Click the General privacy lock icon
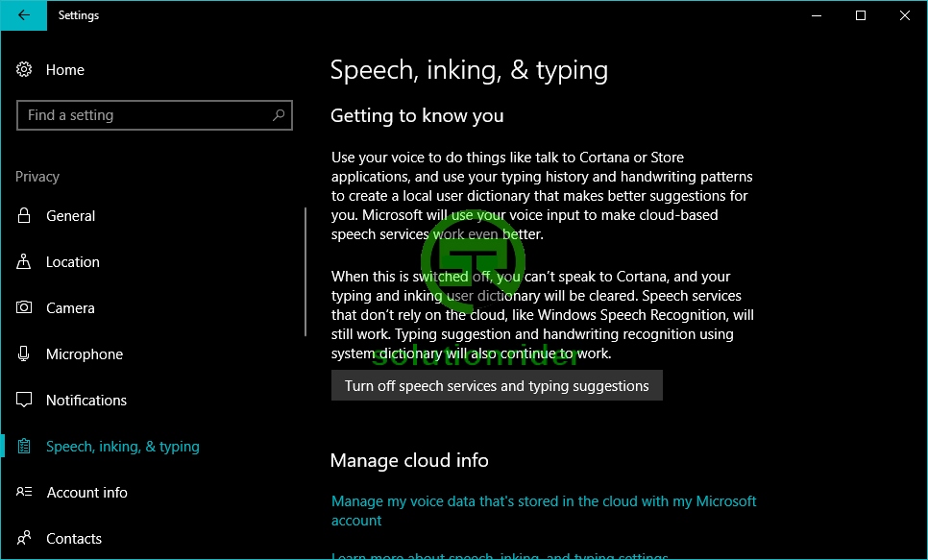Screen dimensions: 928x560 point(25,216)
